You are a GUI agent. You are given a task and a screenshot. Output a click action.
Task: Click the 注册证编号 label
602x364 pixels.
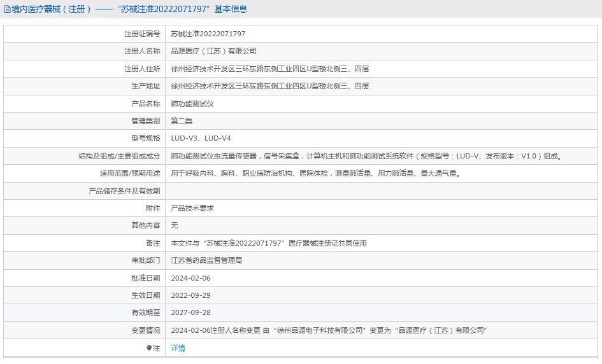(142, 34)
